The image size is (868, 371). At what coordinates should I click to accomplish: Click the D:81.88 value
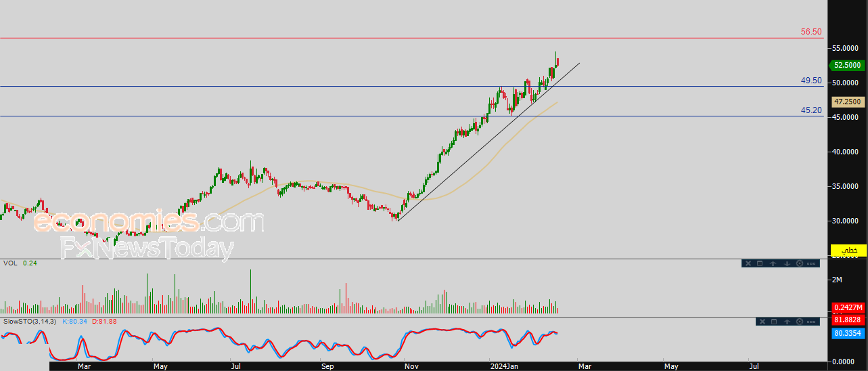click(104, 321)
